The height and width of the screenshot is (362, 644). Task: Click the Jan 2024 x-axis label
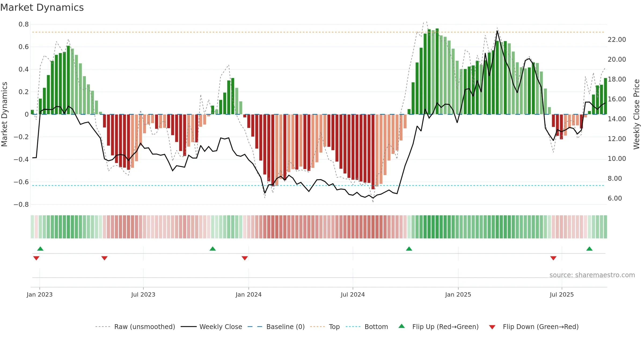point(248,294)
